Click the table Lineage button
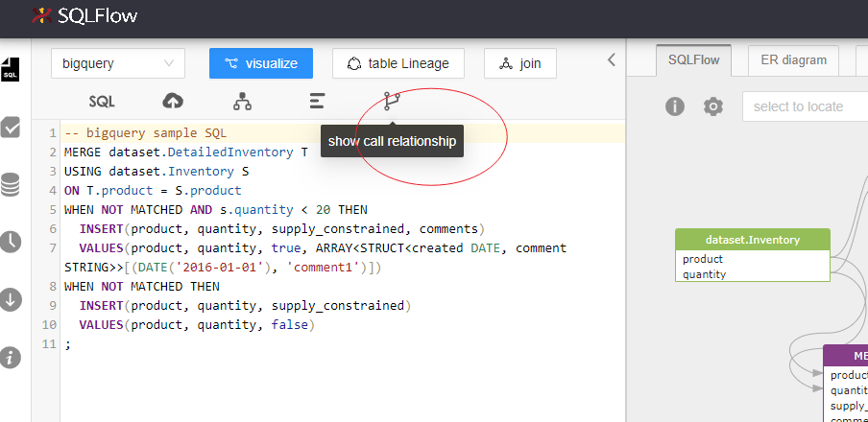Viewport: 868px width, 422px height. click(x=398, y=63)
